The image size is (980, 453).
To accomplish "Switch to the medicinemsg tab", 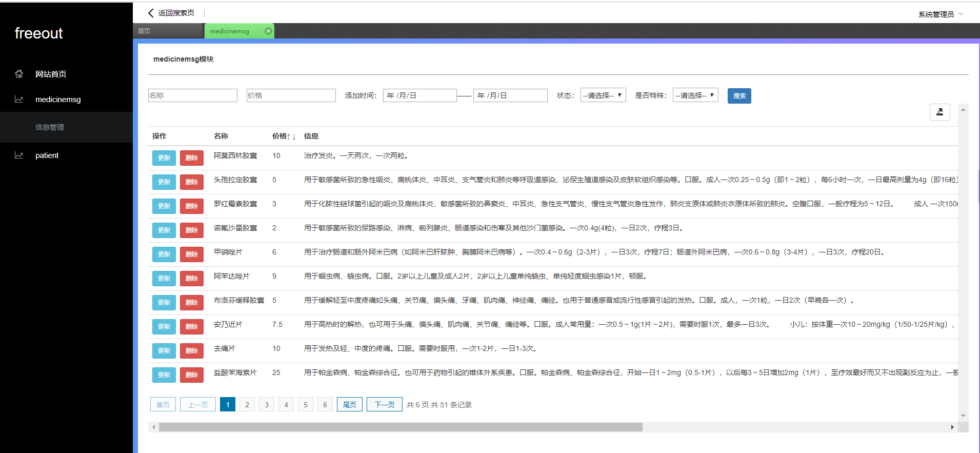I will 239,31.
